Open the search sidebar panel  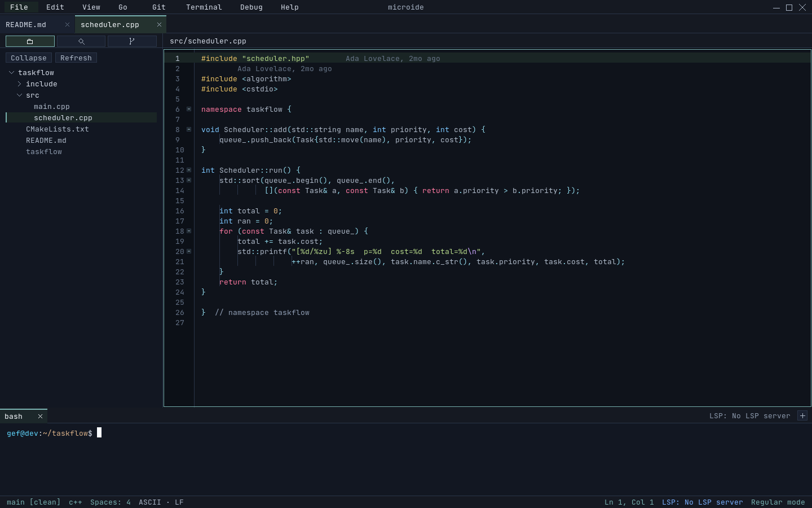click(x=81, y=41)
